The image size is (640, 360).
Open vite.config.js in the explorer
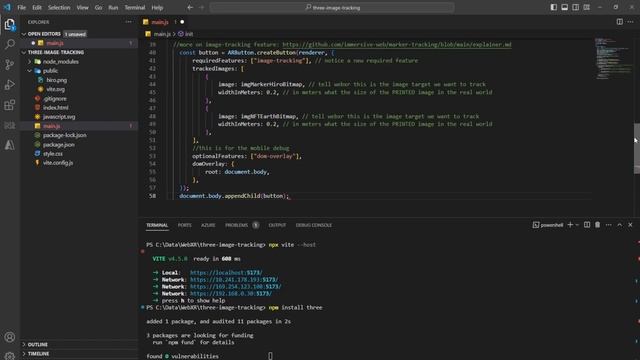click(x=58, y=162)
